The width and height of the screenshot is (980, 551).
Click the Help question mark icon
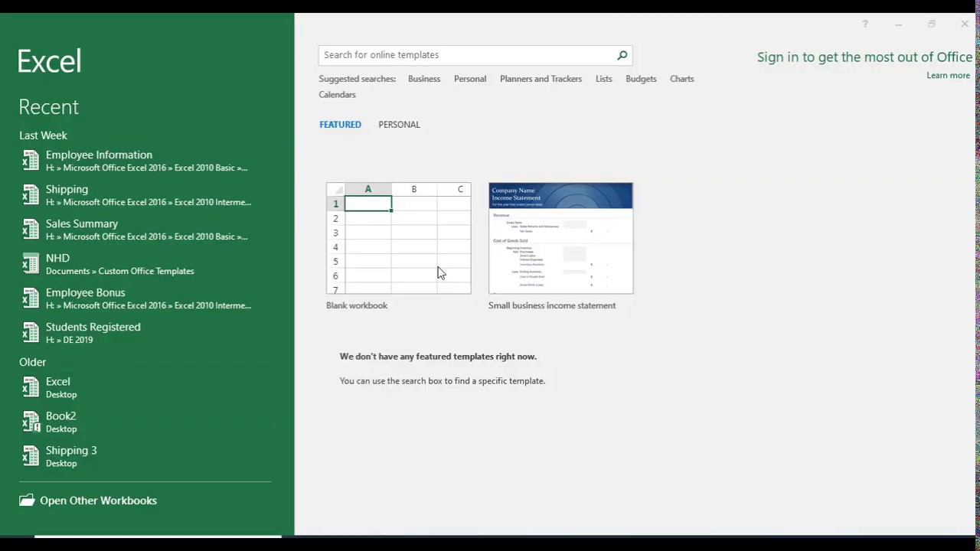coord(865,24)
